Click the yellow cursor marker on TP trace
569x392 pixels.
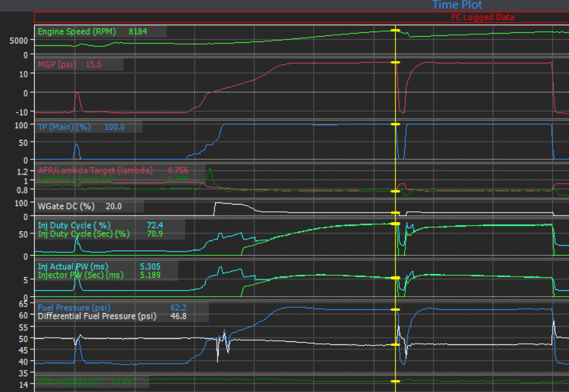[x=396, y=124]
